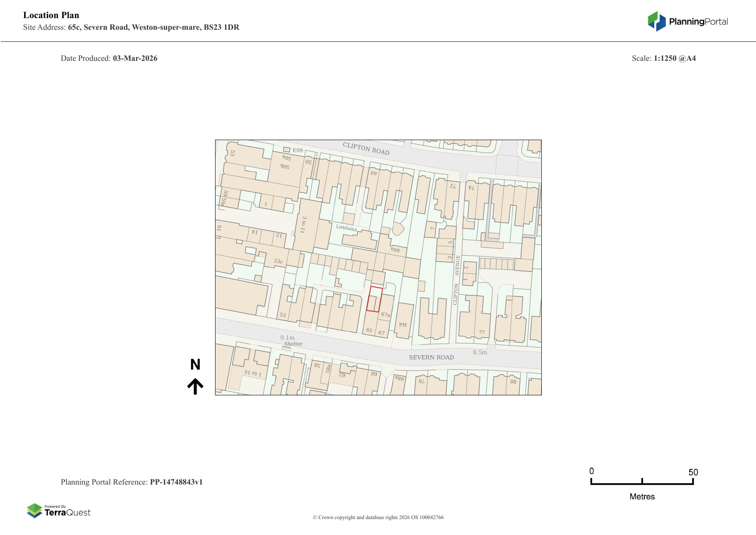Select the Listdama building label
This screenshot has width=756, height=535.
tap(346, 227)
